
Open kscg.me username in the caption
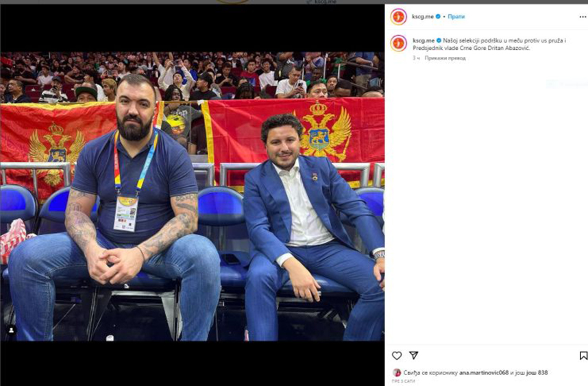pyautogui.click(x=424, y=40)
